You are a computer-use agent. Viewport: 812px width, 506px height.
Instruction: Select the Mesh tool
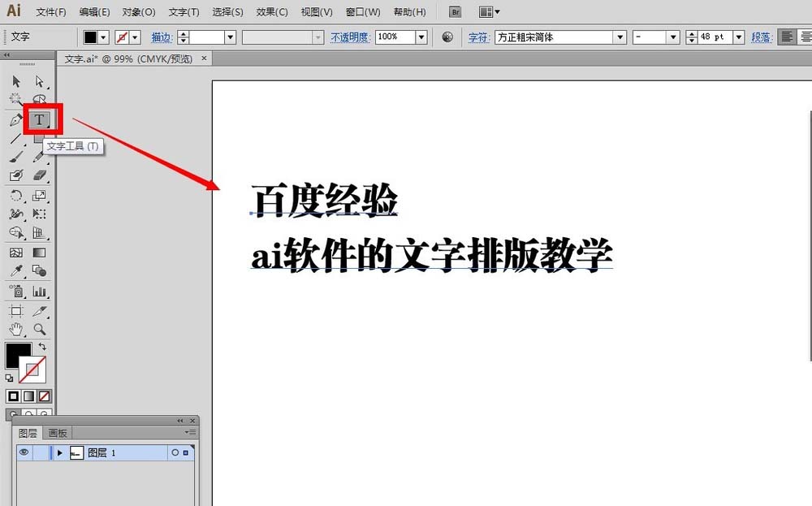(16, 253)
